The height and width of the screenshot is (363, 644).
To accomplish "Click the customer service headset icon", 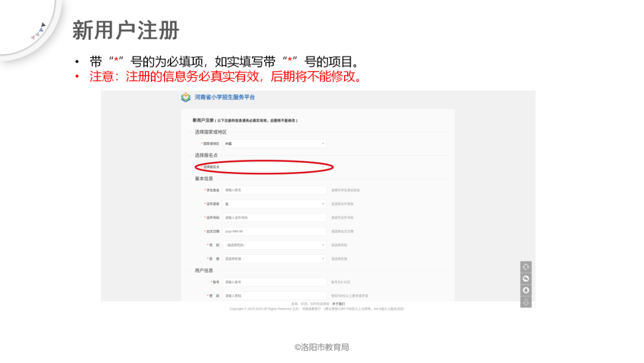I will point(525,267).
